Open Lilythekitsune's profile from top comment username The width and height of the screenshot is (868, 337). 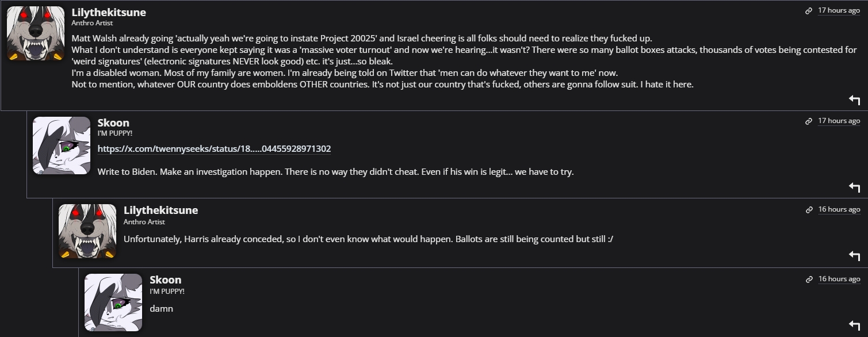coord(109,12)
